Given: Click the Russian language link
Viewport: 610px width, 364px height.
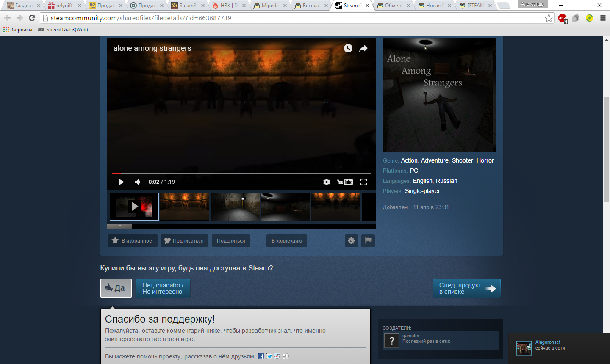Looking at the screenshot, I should [446, 181].
